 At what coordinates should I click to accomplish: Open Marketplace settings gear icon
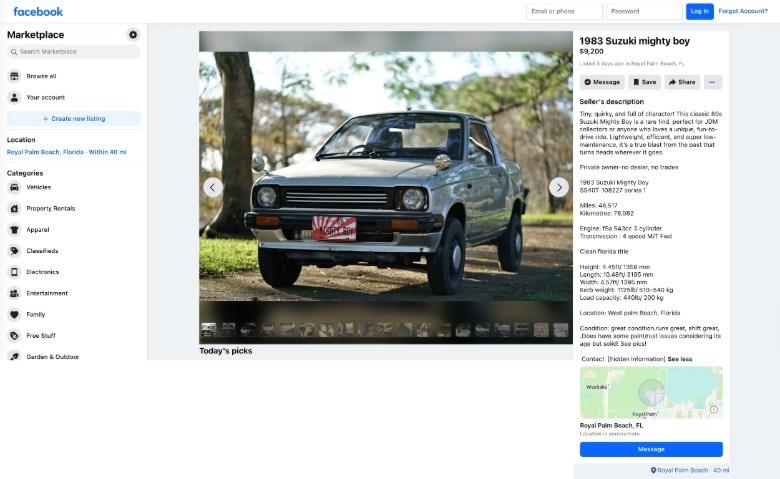tap(133, 35)
